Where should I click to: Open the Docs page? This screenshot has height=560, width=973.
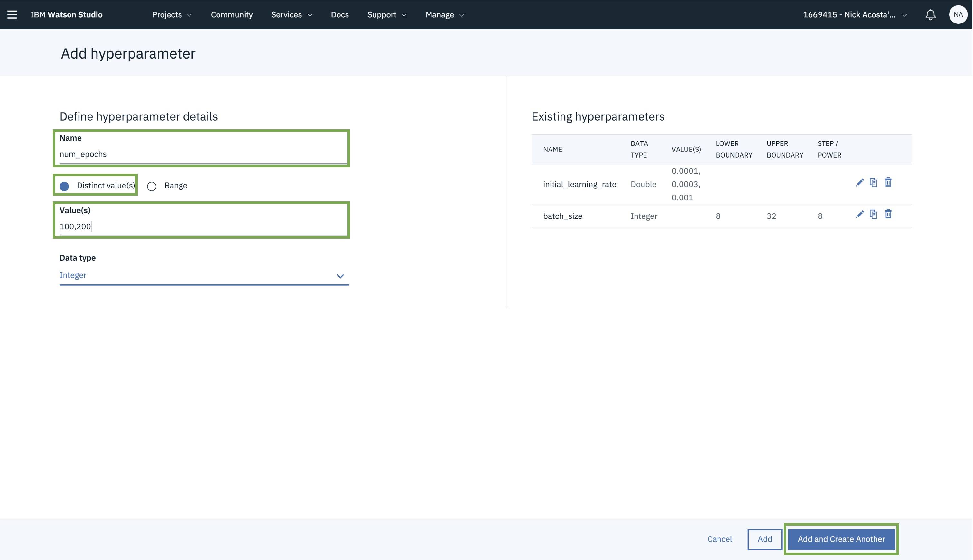(x=339, y=14)
